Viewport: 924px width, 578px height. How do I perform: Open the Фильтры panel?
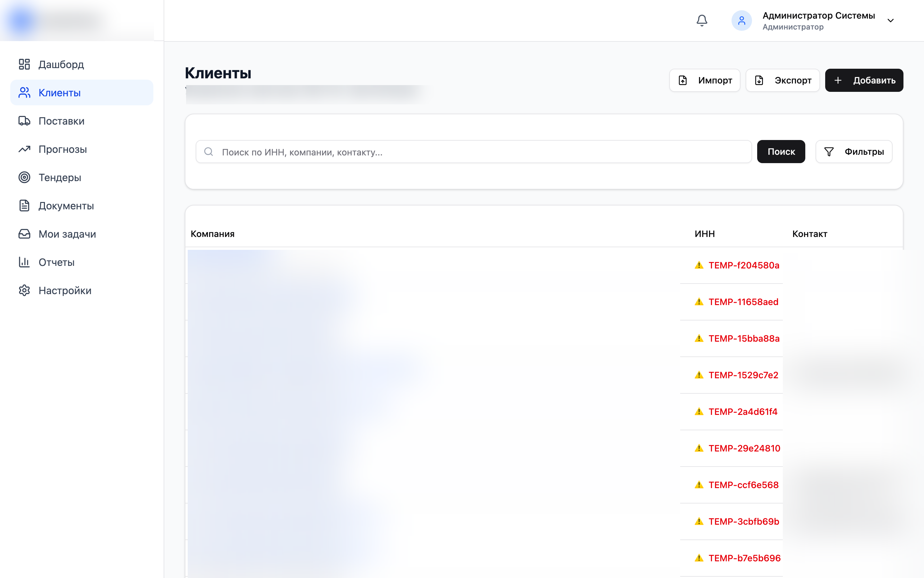tap(854, 152)
